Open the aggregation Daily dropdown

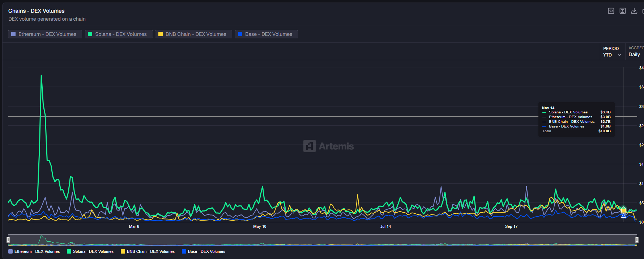tap(634, 54)
